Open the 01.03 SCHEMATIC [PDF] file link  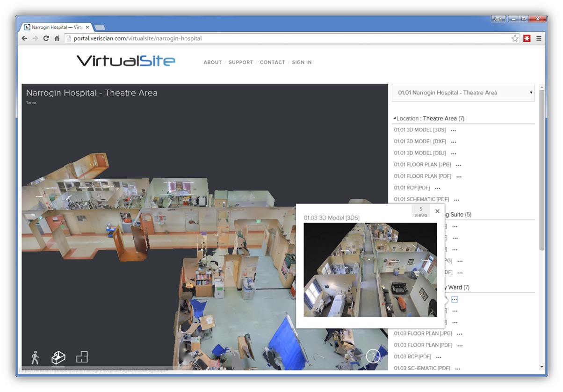pos(422,369)
